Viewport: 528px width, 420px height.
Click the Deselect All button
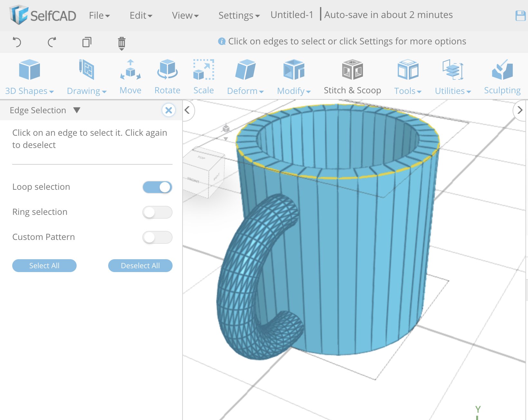tap(140, 266)
